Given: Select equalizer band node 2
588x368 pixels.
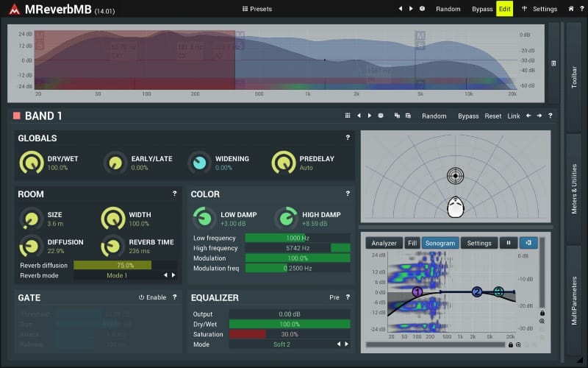Looking at the screenshot, I should pyautogui.click(x=476, y=291).
